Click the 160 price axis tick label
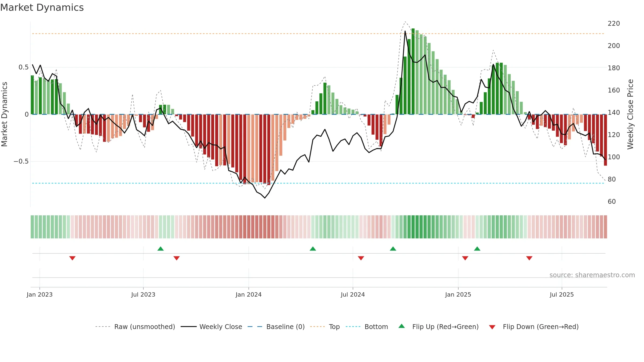This screenshot has height=362, width=644. point(614,90)
